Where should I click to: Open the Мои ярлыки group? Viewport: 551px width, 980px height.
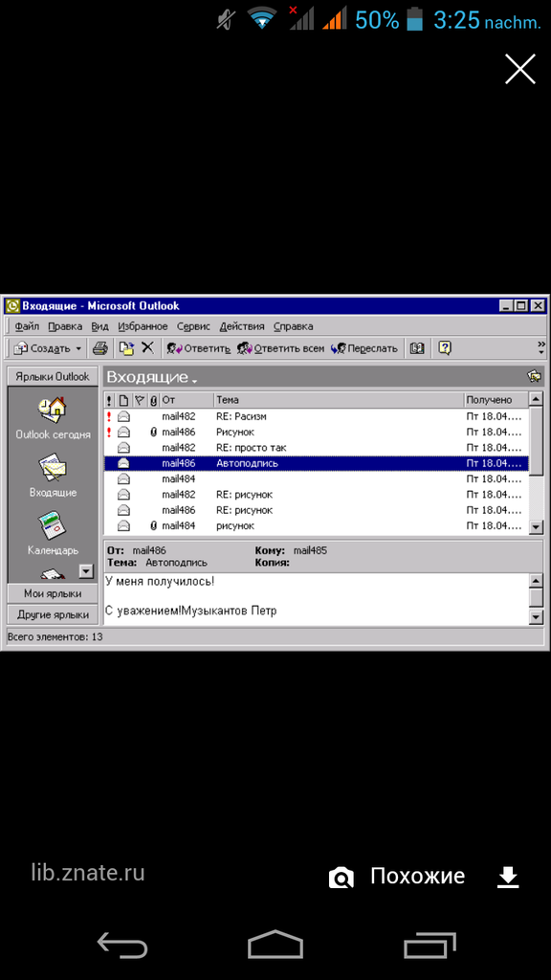point(53,593)
